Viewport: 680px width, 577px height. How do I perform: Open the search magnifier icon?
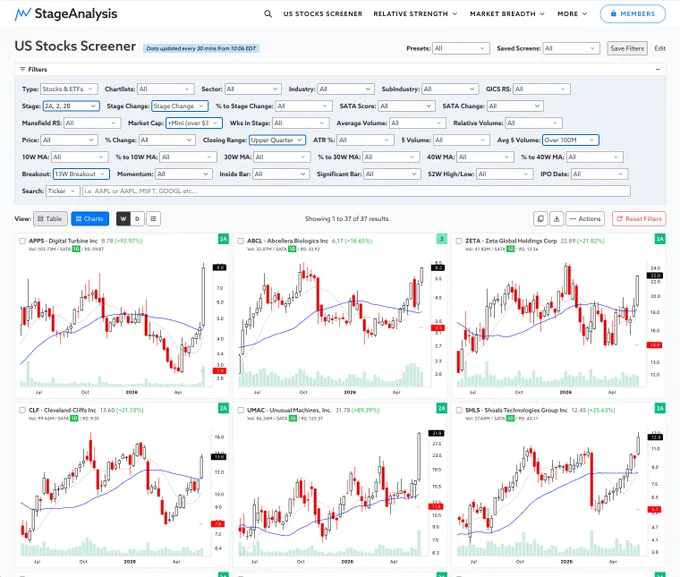click(268, 14)
